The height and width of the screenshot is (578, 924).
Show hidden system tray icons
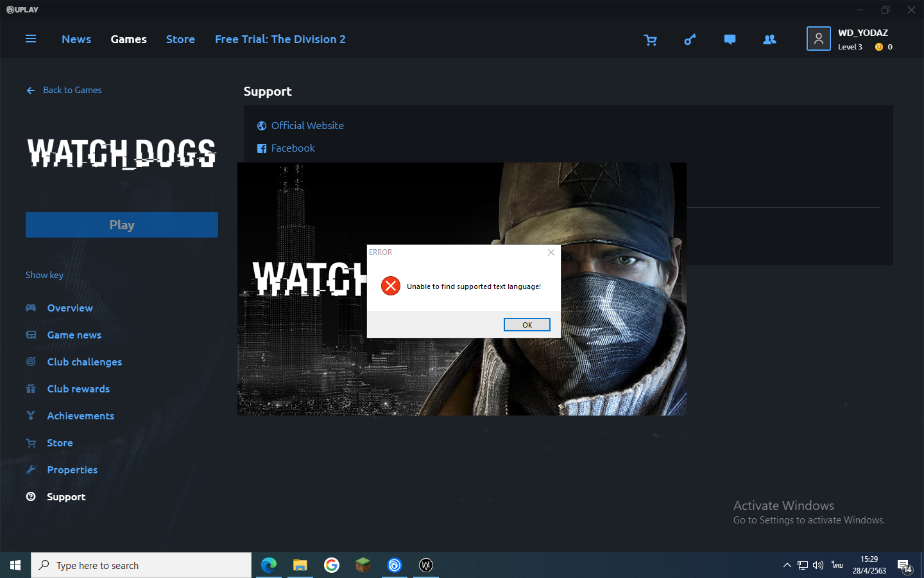pos(787,565)
